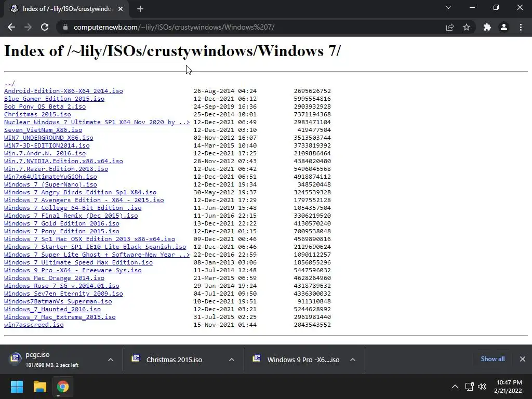
Task: Open the Extensions puzzle-piece menu
Action: coord(487,27)
